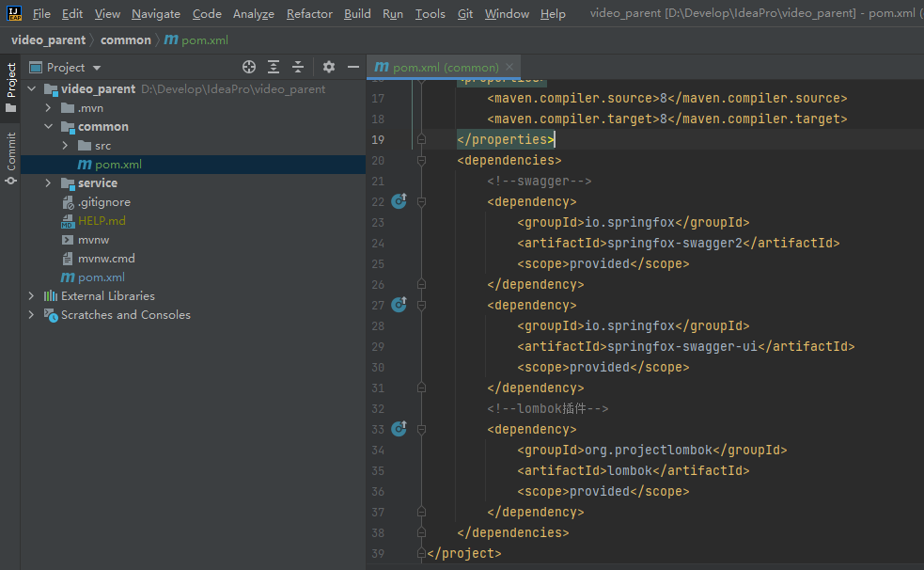Toggle the Project side tool window tab
924x570 pixels.
click(10, 87)
